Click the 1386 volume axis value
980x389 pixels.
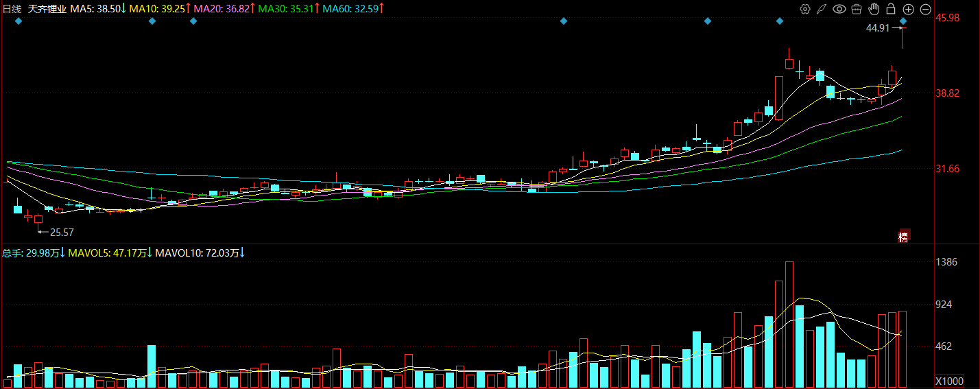tap(946, 262)
